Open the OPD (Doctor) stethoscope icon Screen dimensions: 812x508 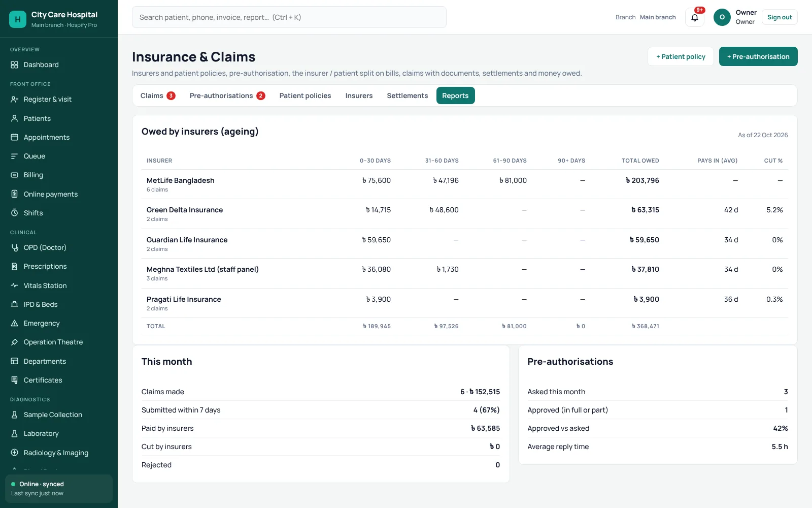click(x=14, y=247)
